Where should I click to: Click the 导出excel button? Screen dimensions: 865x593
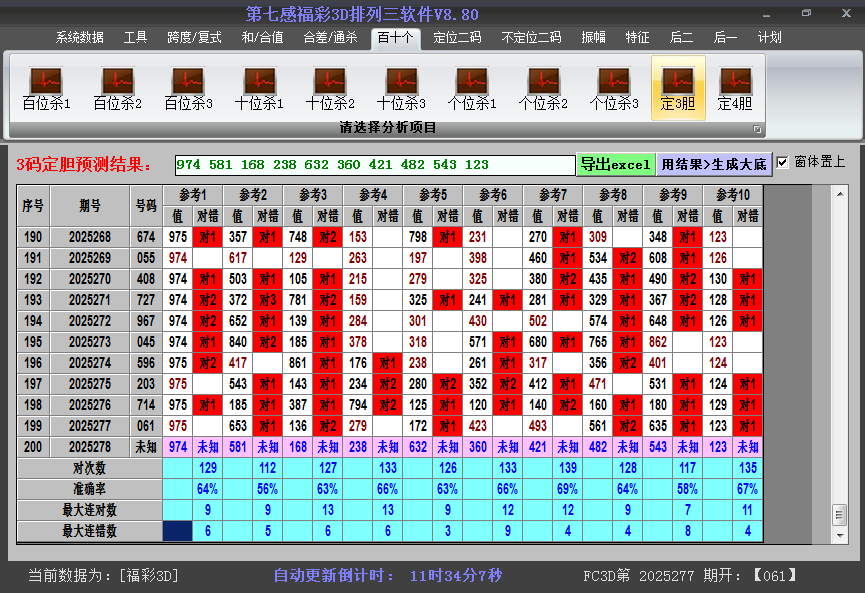coord(617,162)
